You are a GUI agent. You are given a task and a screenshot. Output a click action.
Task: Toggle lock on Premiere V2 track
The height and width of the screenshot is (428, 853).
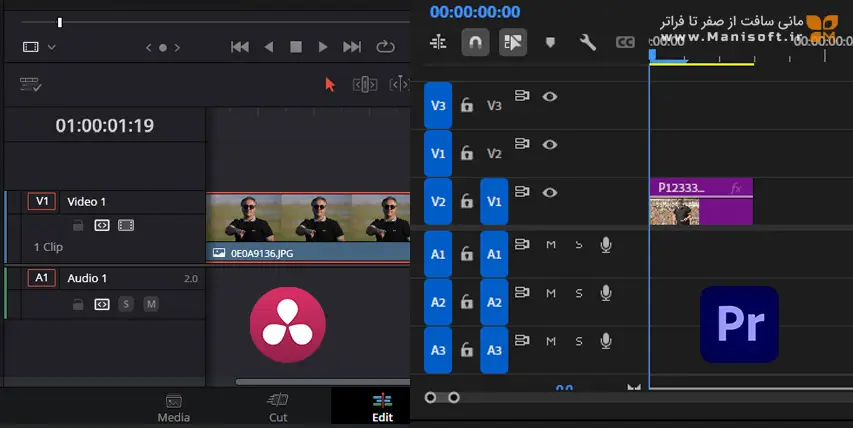[x=467, y=153]
